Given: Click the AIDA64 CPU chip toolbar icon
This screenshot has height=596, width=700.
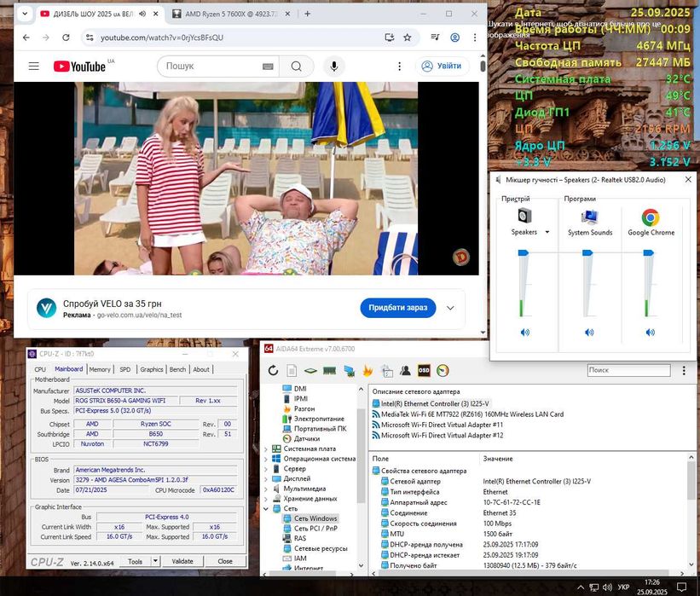Looking at the screenshot, I should [x=310, y=371].
